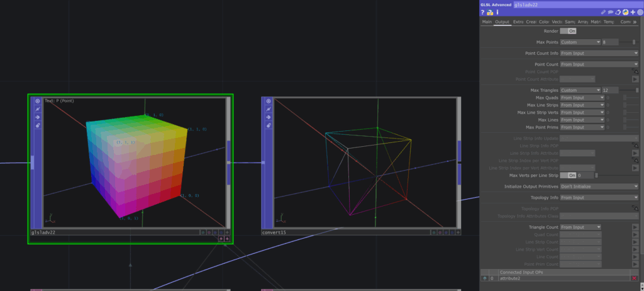The width and height of the screenshot is (644, 291).
Task: Click the comment speech bubble icon
Action: click(x=610, y=12)
